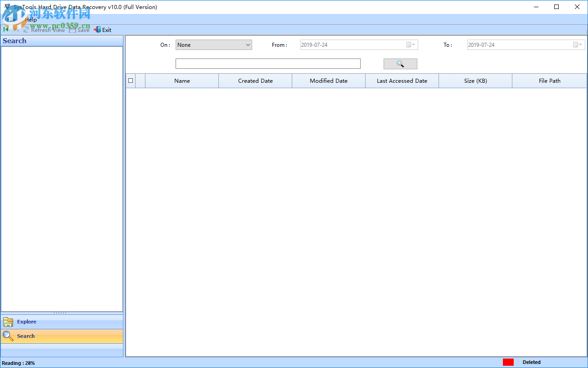
Task: Select the Explore drawer icon in the sidebar
Action: pos(8,322)
